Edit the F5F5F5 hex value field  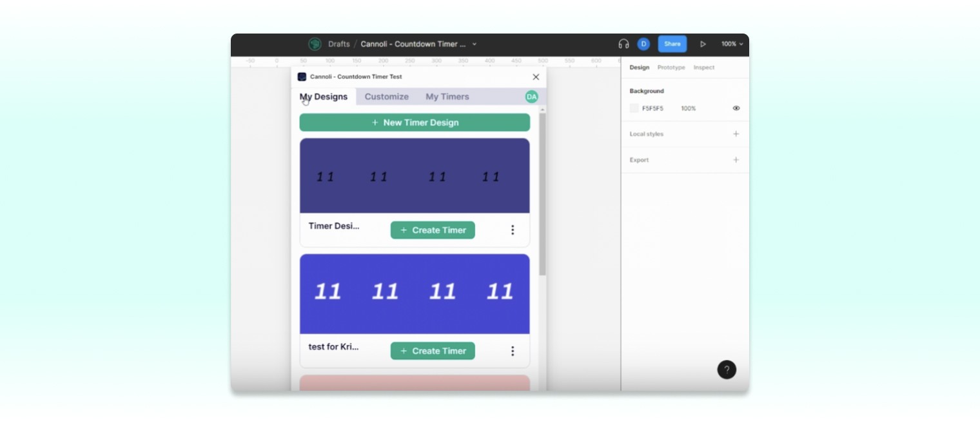pyautogui.click(x=652, y=108)
